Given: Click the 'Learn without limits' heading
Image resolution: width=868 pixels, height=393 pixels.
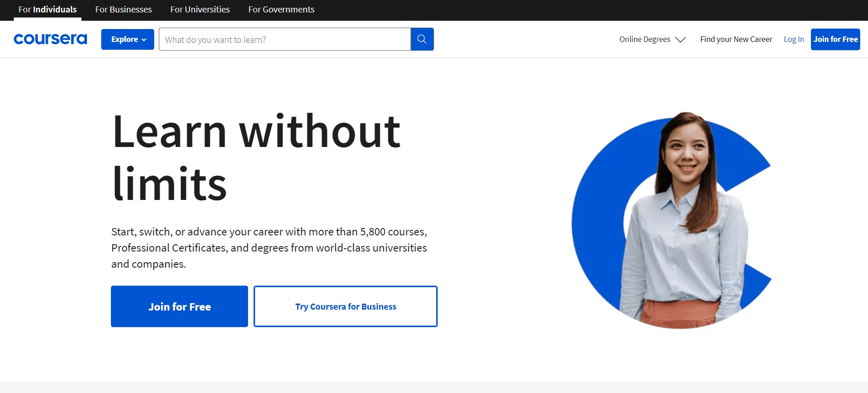Looking at the screenshot, I should [x=256, y=158].
